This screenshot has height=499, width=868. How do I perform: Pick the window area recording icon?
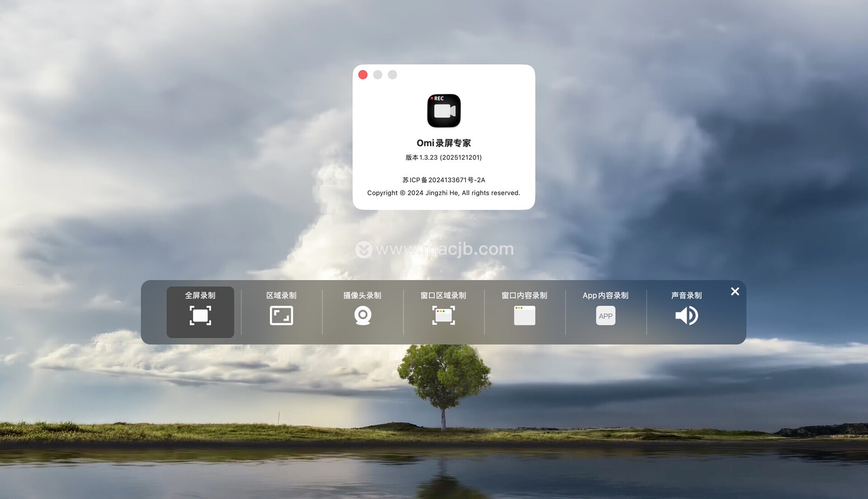click(443, 315)
